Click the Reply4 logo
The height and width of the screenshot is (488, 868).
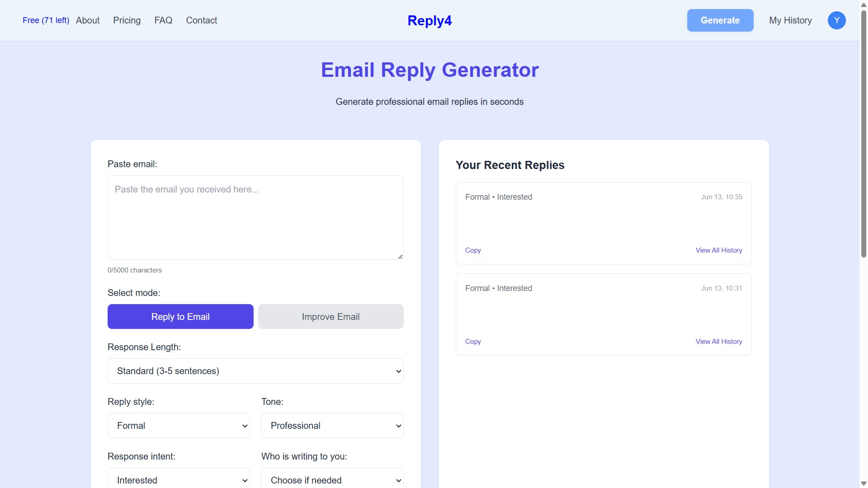coord(429,20)
